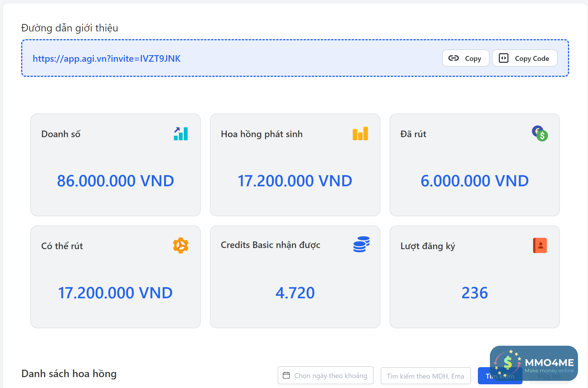The image size is (588, 388).
Task: Click the Copy link button
Action: [466, 58]
